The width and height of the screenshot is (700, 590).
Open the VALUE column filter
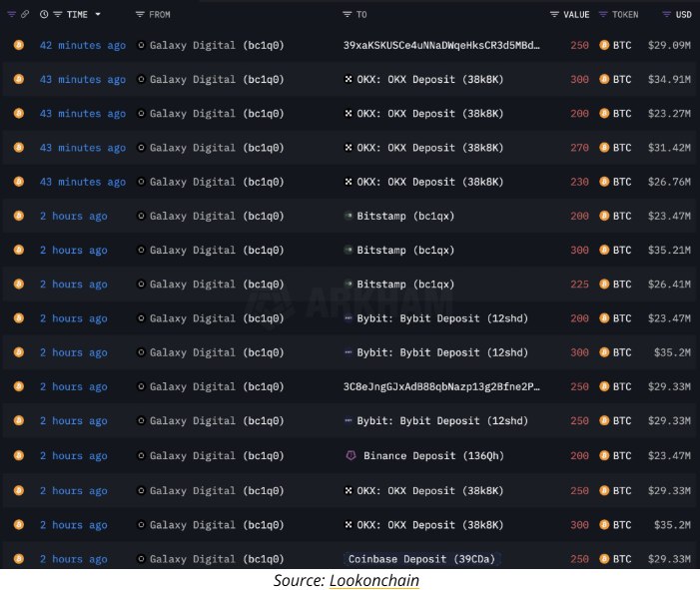[x=554, y=15]
